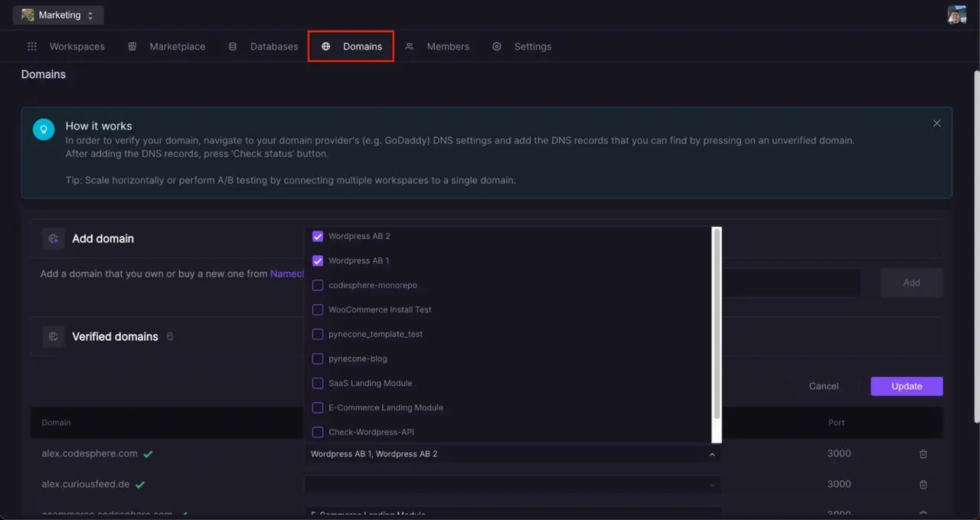
Task: Uncheck the Wordpress AB 2 checkbox
Action: [318, 237]
